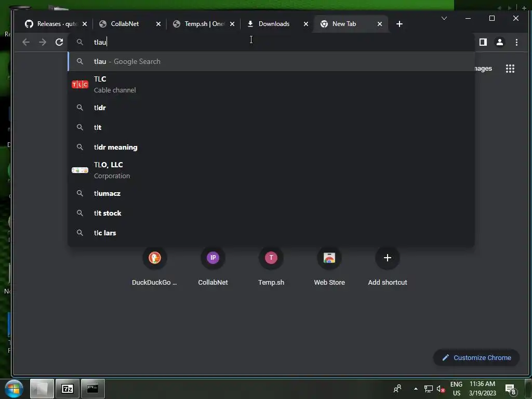The height and width of the screenshot is (399, 532).
Task: Click the Customize Chrome button
Action: coord(476,357)
